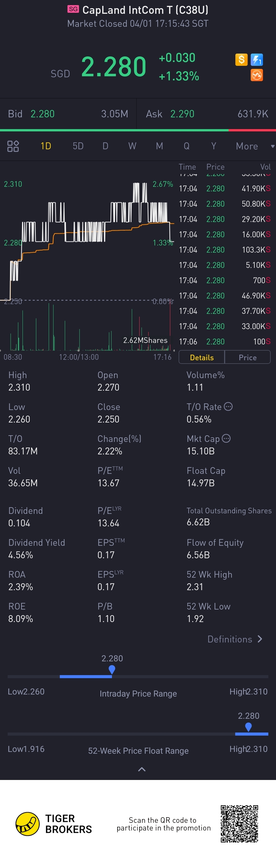Switch to monthly M chart

coord(159,146)
